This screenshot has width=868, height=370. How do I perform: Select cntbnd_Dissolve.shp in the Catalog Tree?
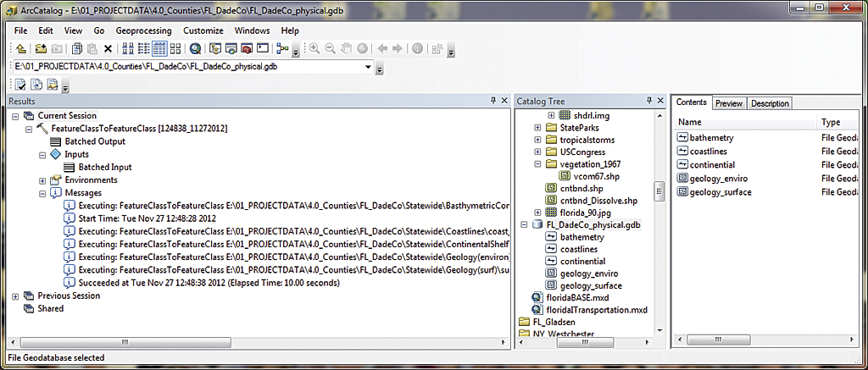pos(598,200)
